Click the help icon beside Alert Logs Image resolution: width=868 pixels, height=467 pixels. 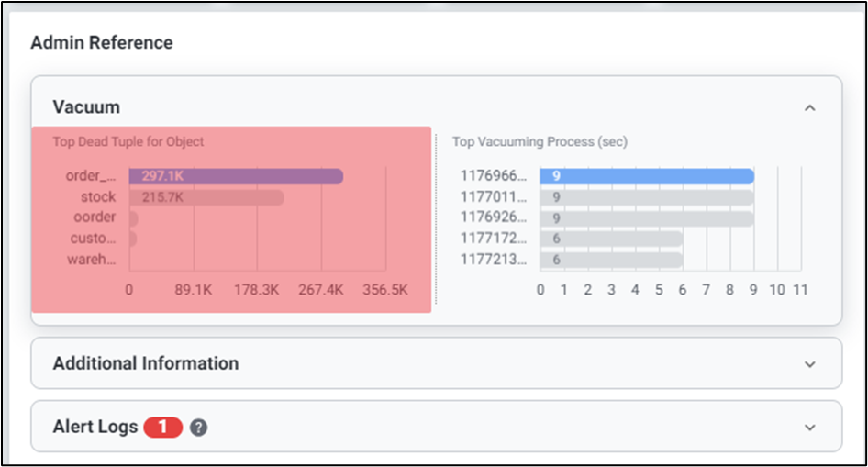[x=198, y=427]
